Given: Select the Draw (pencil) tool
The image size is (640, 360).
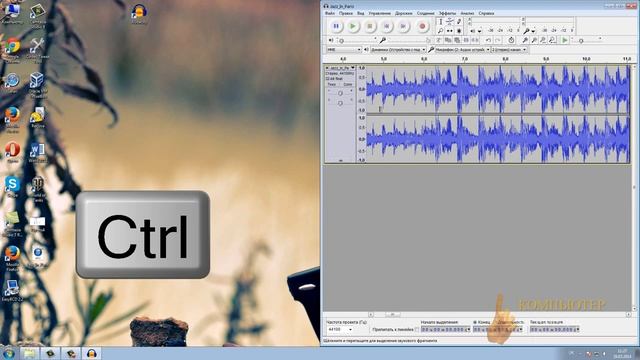Looking at the screenshot, I should click(x=459, y=22).
